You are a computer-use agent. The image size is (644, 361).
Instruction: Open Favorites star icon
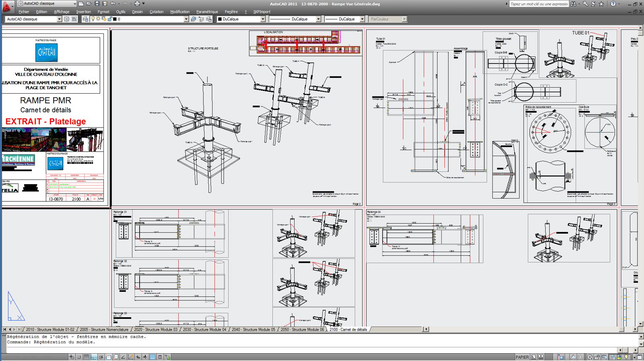point(601,4)
